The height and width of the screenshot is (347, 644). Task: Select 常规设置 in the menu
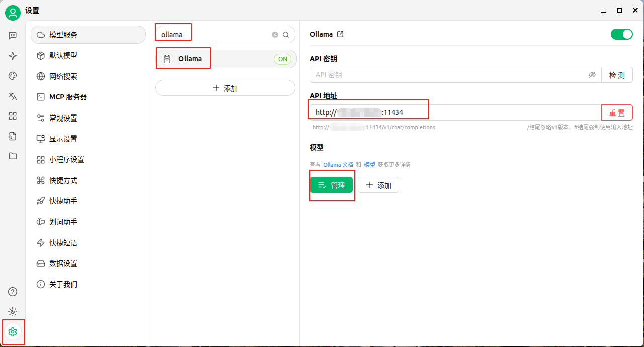88,118
